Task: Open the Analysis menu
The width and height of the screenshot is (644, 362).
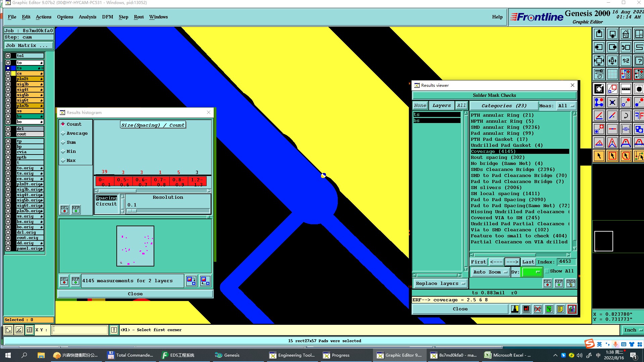Action: tap(87, 17)
